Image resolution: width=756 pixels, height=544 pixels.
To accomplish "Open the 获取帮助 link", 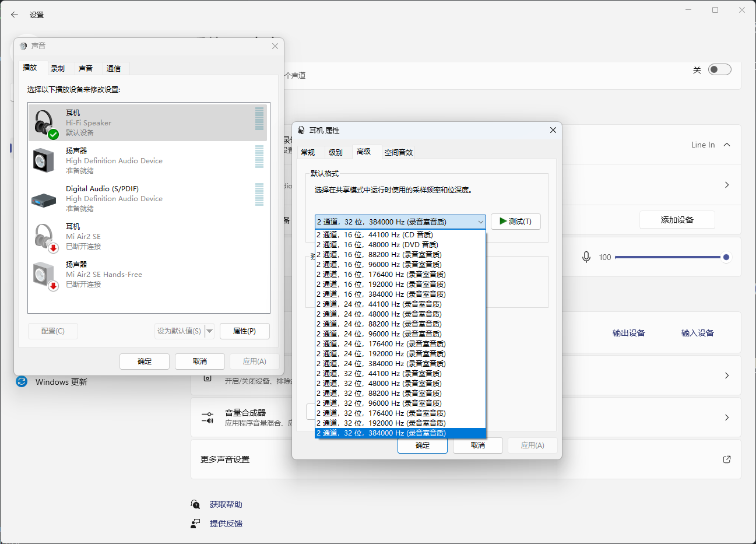I will click(x=226, y=504).
